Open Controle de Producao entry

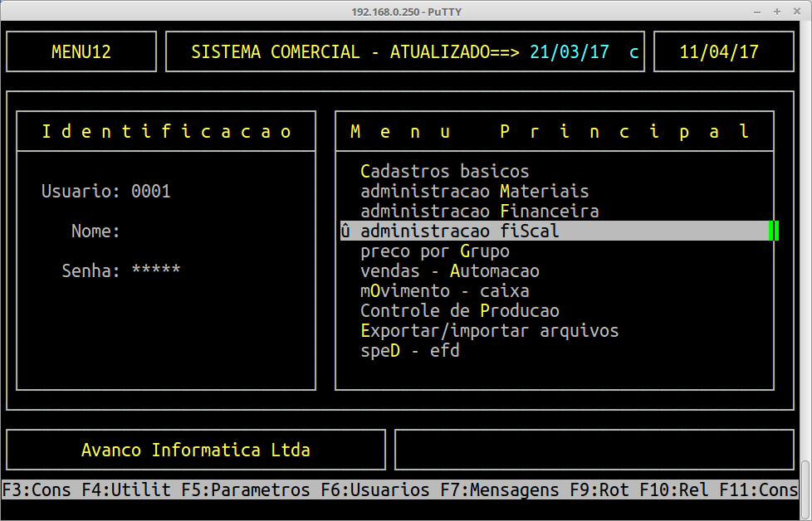coord(459,311)
